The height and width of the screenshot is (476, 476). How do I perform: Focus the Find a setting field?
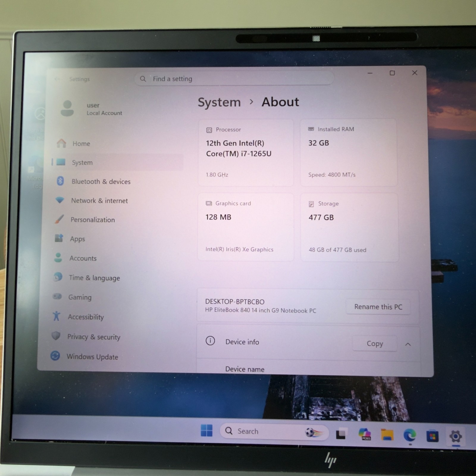(234, 79)
